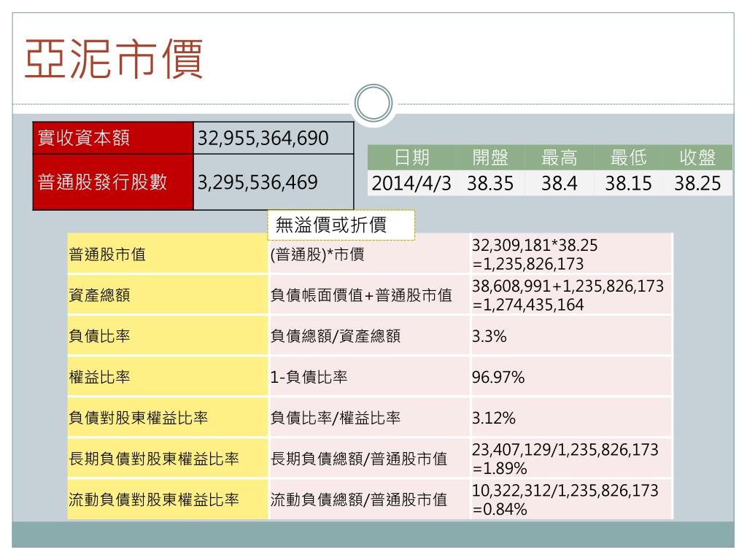
Task: Click the 無溢價或折價 text box
Action: pos(341,225)
